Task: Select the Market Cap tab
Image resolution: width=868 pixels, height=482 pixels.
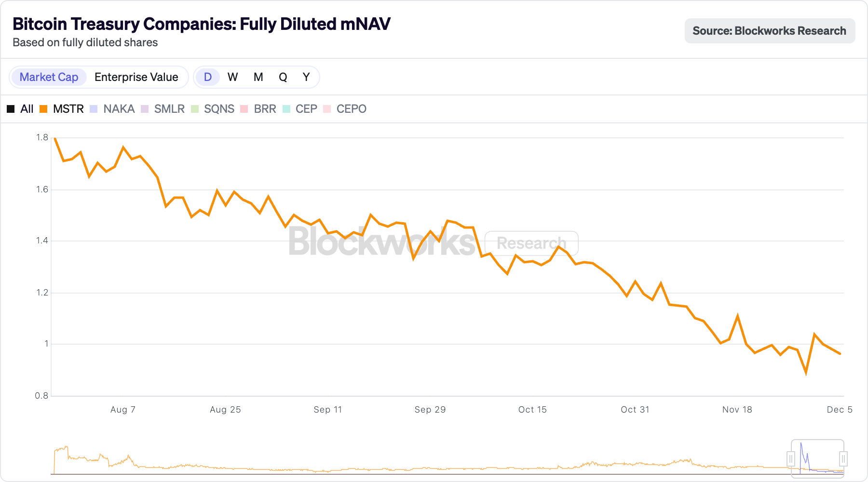Action: (x=49, y=77)
